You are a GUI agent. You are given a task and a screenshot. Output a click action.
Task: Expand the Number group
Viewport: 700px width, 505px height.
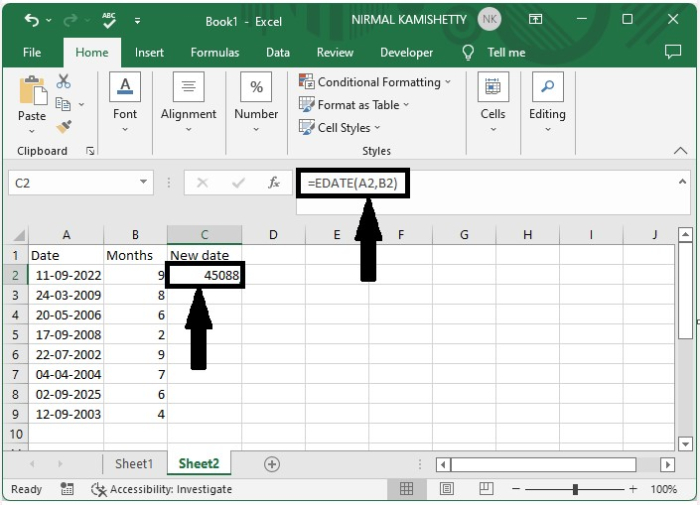tap(256, 103)
